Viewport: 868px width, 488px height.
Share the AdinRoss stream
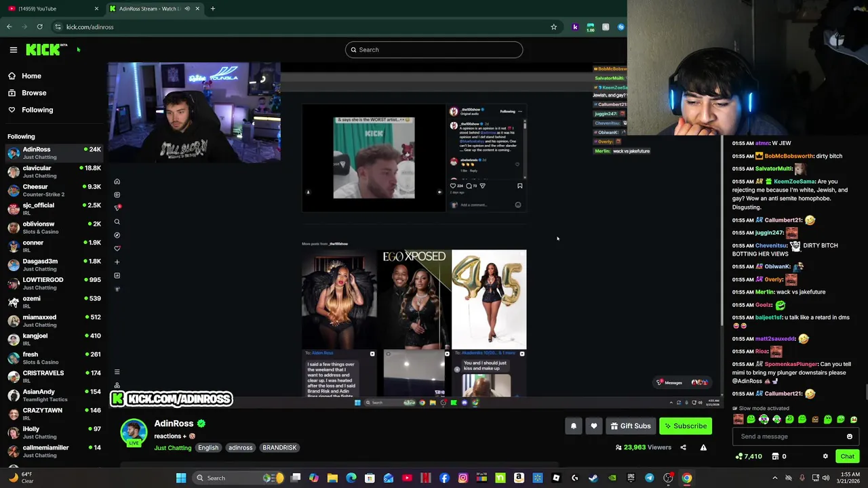click(x=683, y=447)
